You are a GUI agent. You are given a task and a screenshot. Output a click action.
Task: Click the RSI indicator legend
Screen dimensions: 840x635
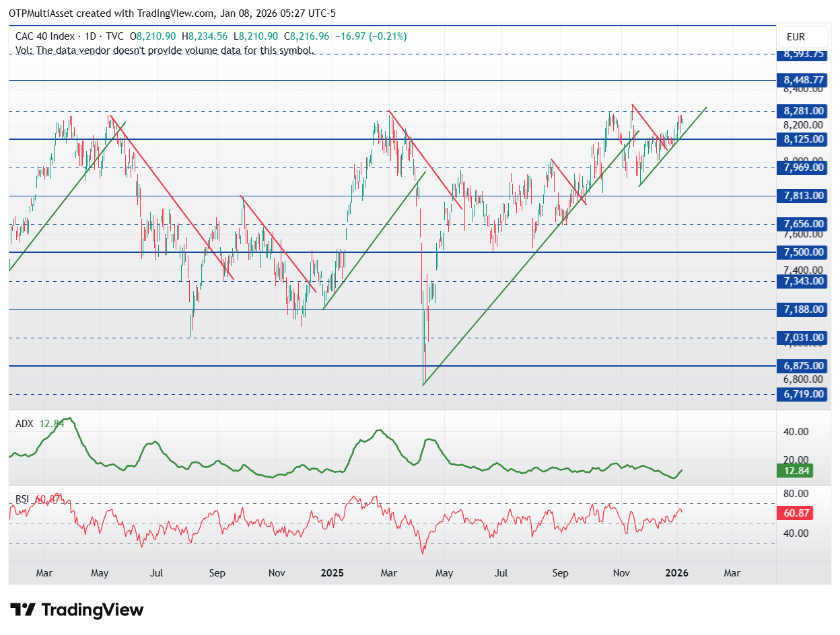tap(38, 499)
